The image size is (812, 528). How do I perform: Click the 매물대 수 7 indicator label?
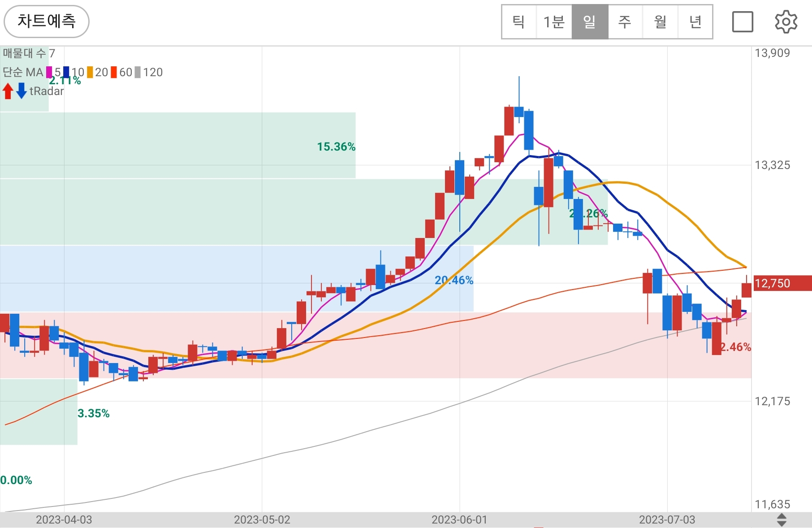pyautogui.click(x=29, y=53)
